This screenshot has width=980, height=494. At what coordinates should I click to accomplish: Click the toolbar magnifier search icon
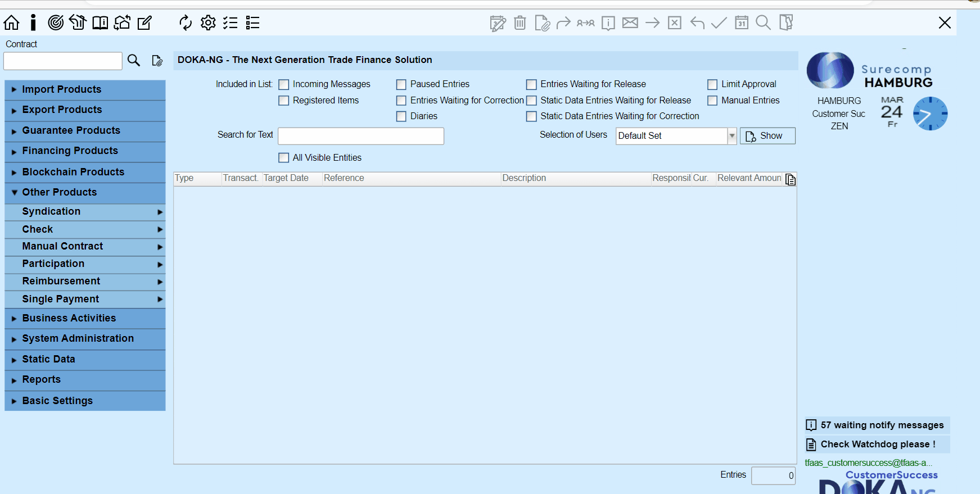pos(763,22)
